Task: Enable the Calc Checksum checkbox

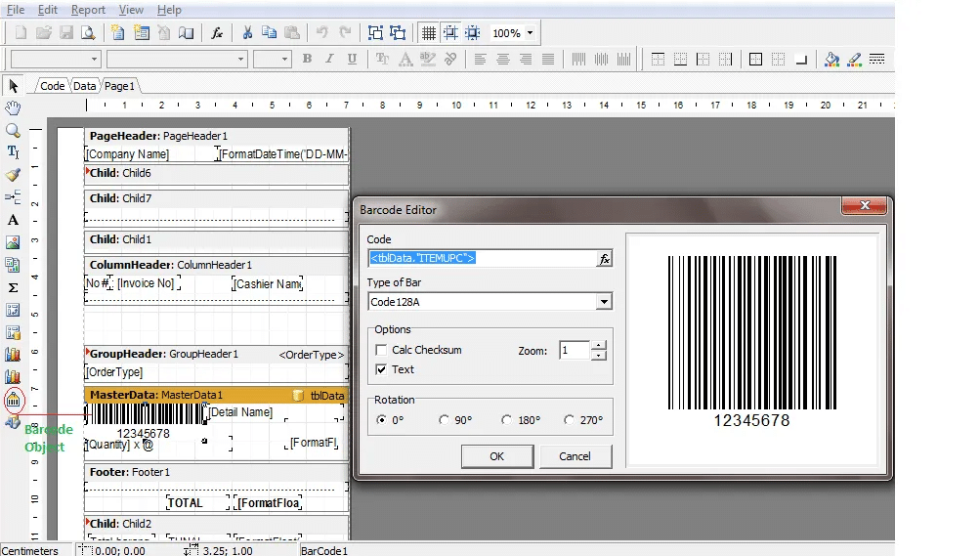Action: tap(382, 350)
